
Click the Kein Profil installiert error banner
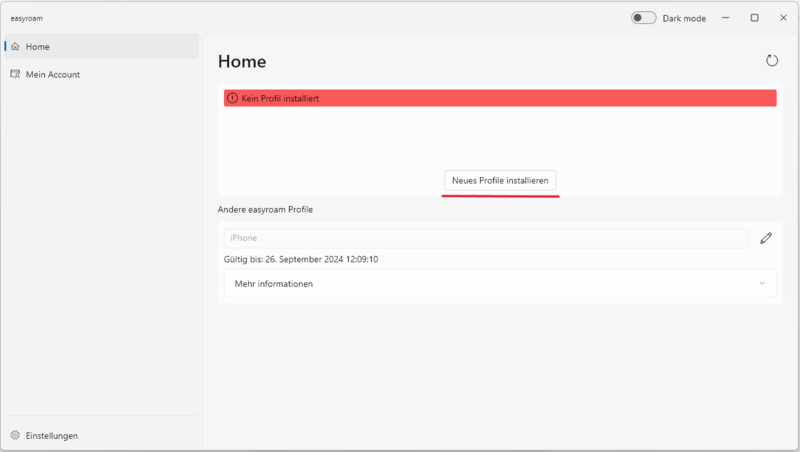(x=500, y=98)
